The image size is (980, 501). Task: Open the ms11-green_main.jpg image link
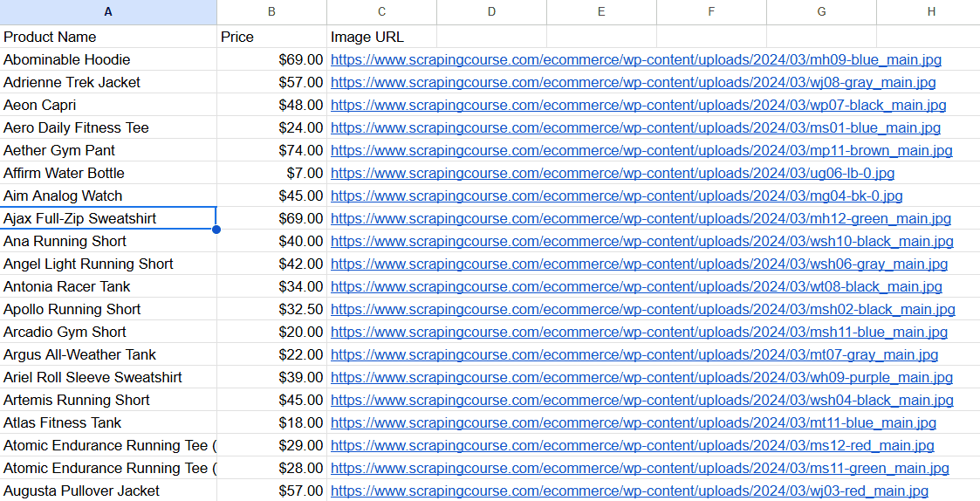coord(640,469)
